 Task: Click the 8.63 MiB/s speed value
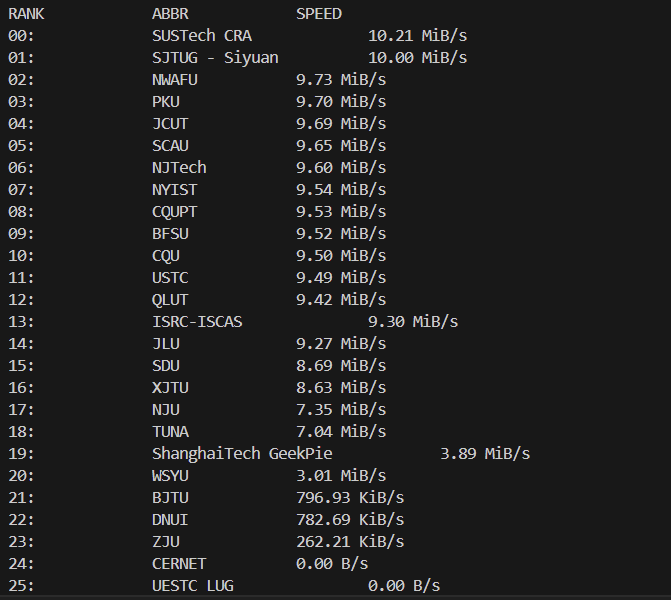pyautogui.click(x=341, y=388)
